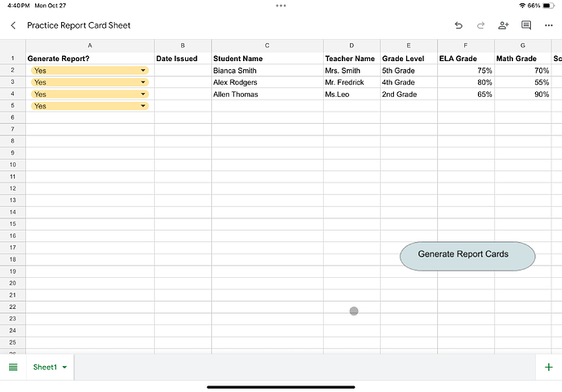Viewport: 562px width, 392px height.
Task: Select the 55% Math grade cell
Action: pos(523,82)
